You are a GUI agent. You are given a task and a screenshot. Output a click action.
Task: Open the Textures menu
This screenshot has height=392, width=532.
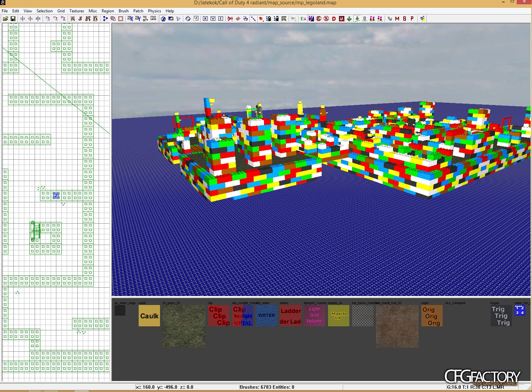coord(77,11)
